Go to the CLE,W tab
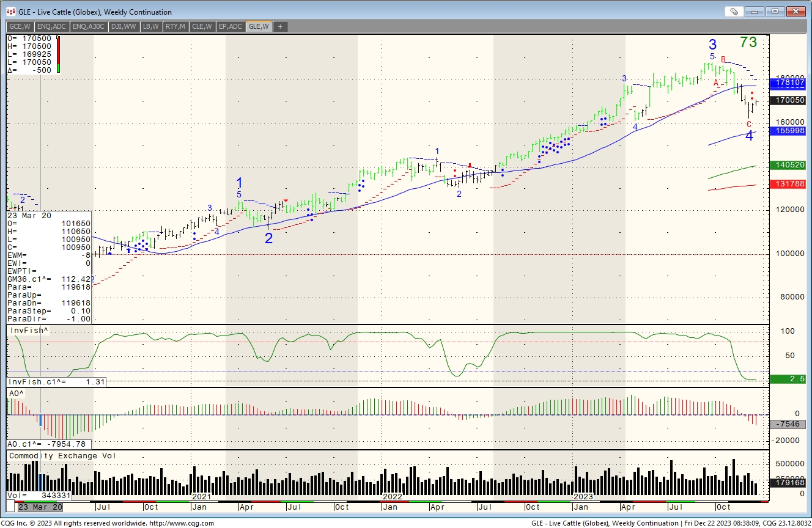The width and height of the screenshot is (812, 528). [202, 26]
